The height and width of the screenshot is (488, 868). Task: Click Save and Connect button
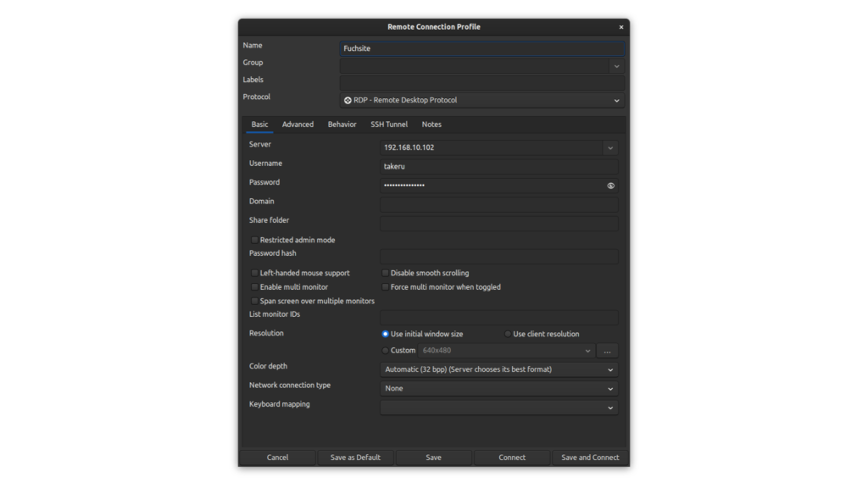(x=590, y=457)
